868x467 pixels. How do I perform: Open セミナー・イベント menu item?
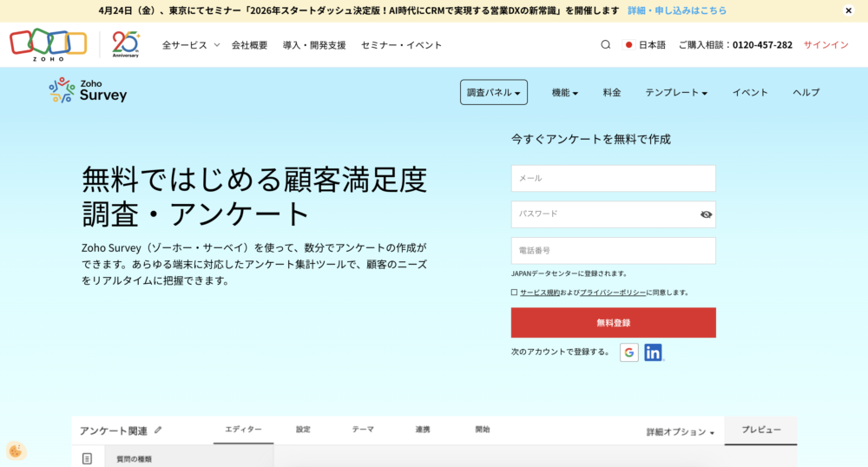click(401, 45)
